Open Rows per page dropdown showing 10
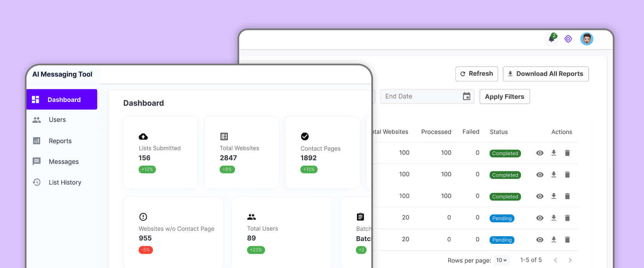Viewport: 644px width, 268px height. click(x=501, y=260)
